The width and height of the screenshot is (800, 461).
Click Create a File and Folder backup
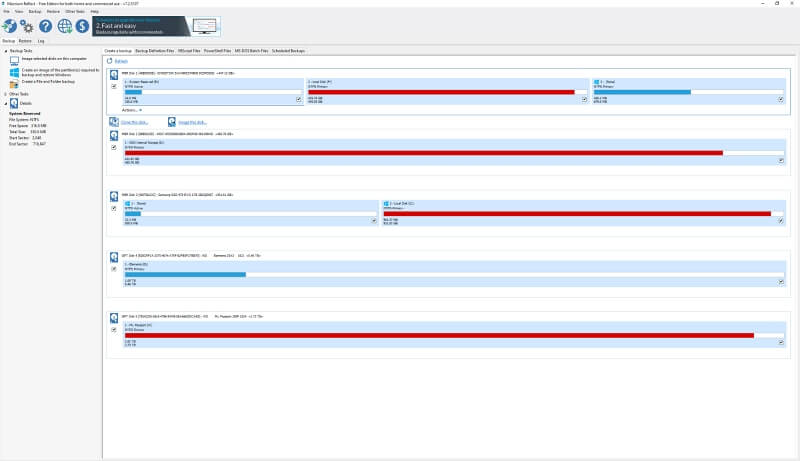tap(48, 82)
